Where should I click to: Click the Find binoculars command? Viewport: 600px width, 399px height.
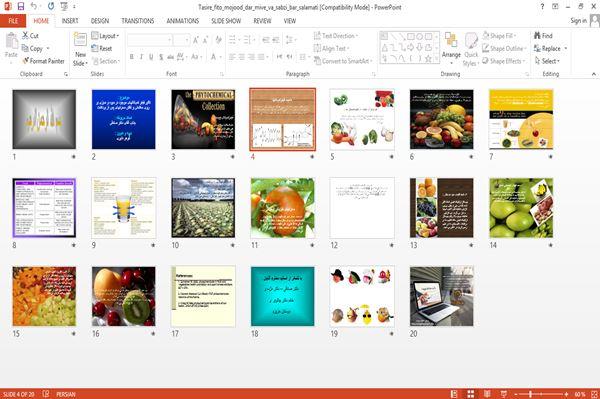point(543,36)
